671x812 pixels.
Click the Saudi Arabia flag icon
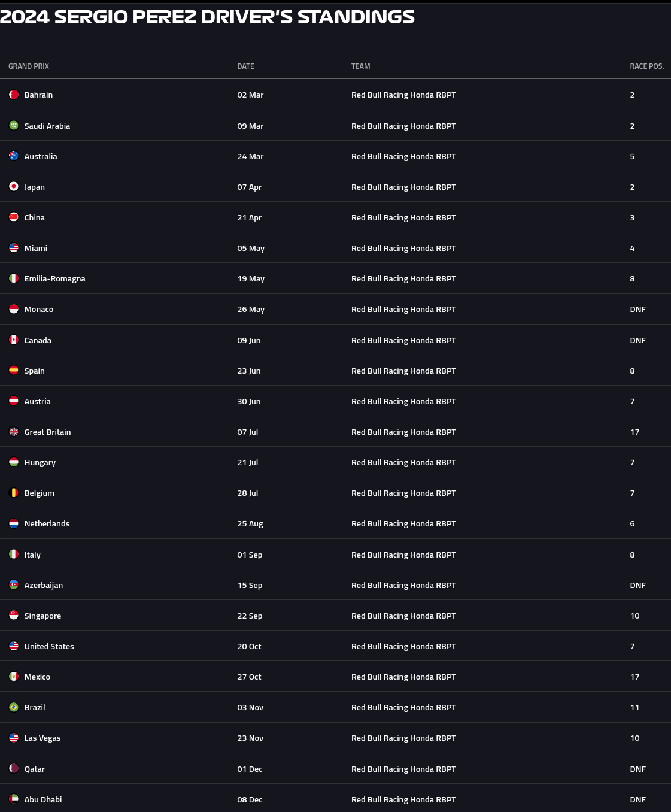pos(14,125)
